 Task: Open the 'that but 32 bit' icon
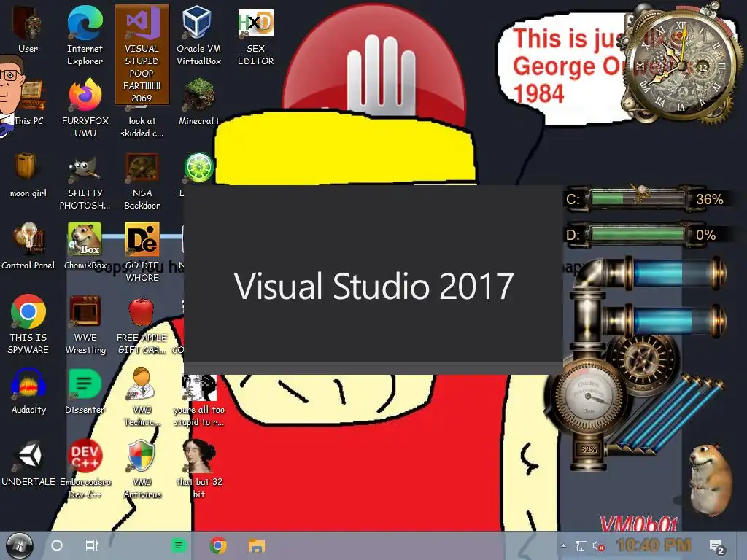click(199, 469)
